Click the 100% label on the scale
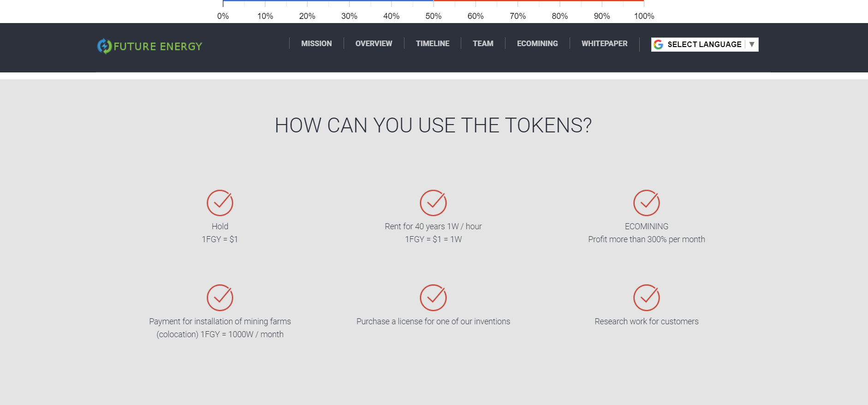Viewport: 868px width, 405px height. (x=644, y=16)
